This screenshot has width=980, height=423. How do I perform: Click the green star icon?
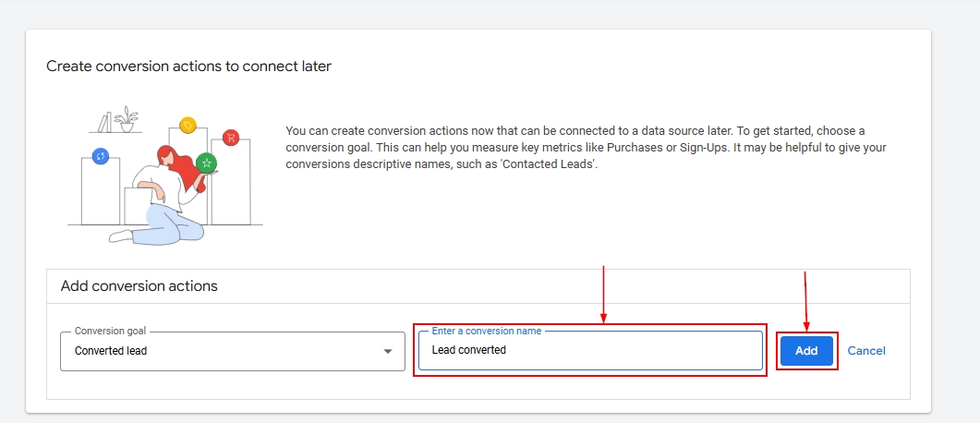[x=207, y=163]
